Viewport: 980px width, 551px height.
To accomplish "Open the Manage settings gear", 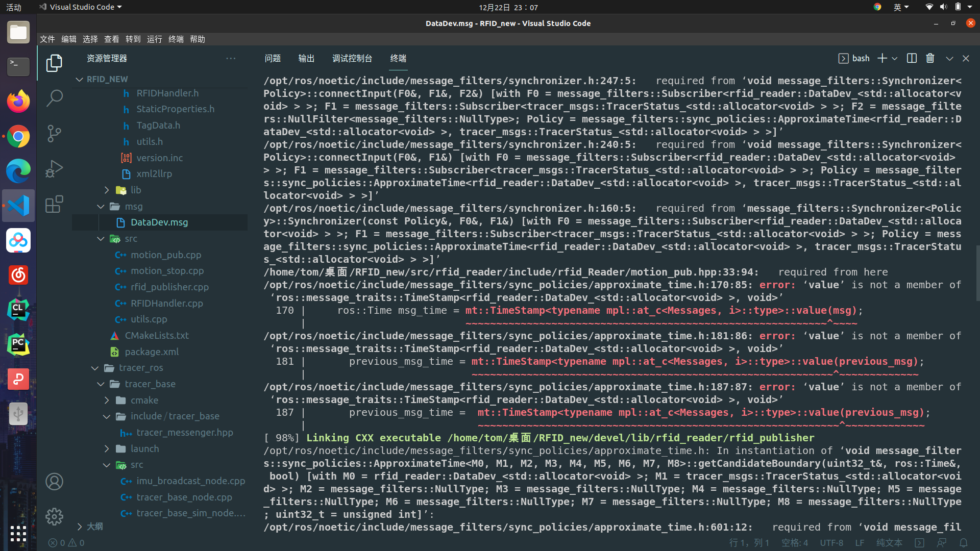I will pyautogui.click(x=54, y=516).
